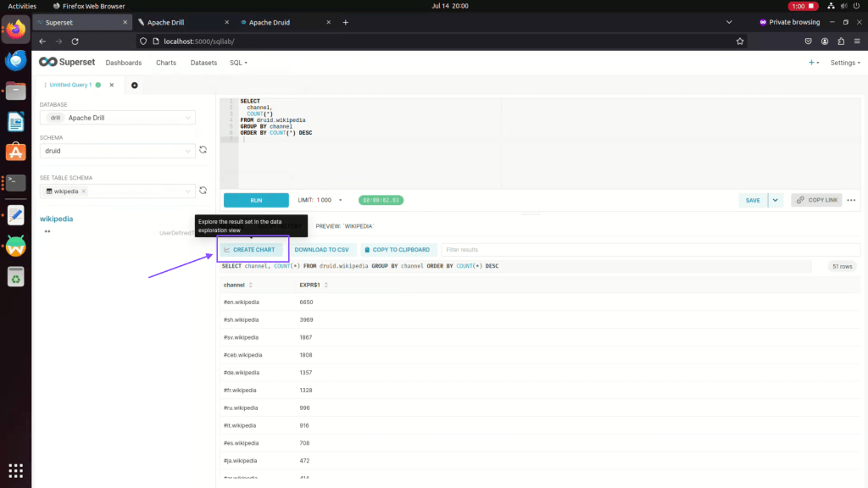This screenshot has width=868, height=488.
Task: Add a new query tab
Action: click(134, 85)
